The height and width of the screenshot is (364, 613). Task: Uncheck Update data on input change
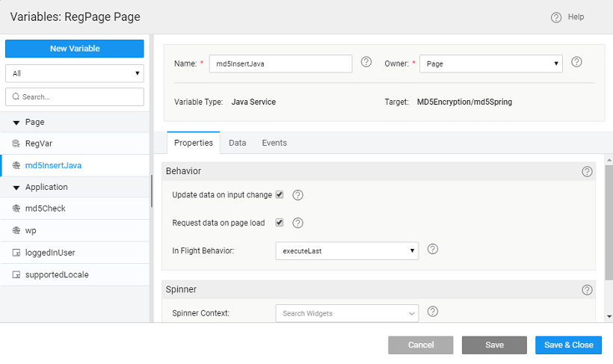pos(280,195)
